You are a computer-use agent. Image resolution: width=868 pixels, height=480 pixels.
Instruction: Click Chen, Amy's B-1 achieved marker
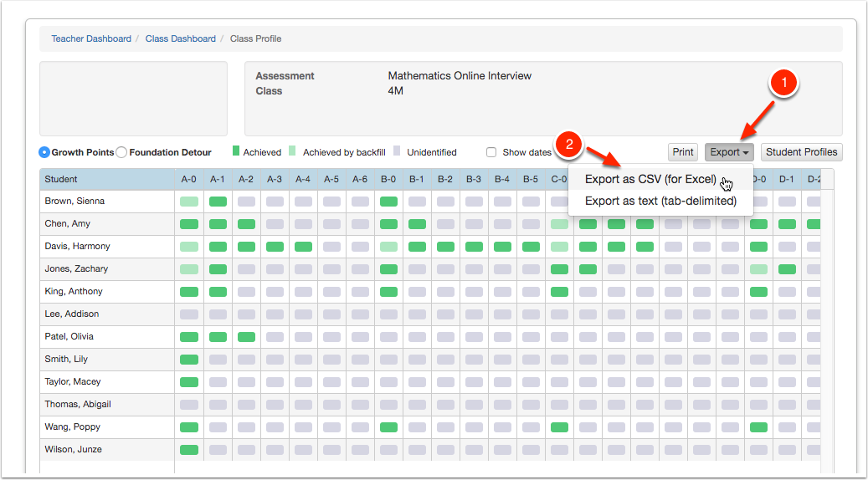(x=417, y=224)
